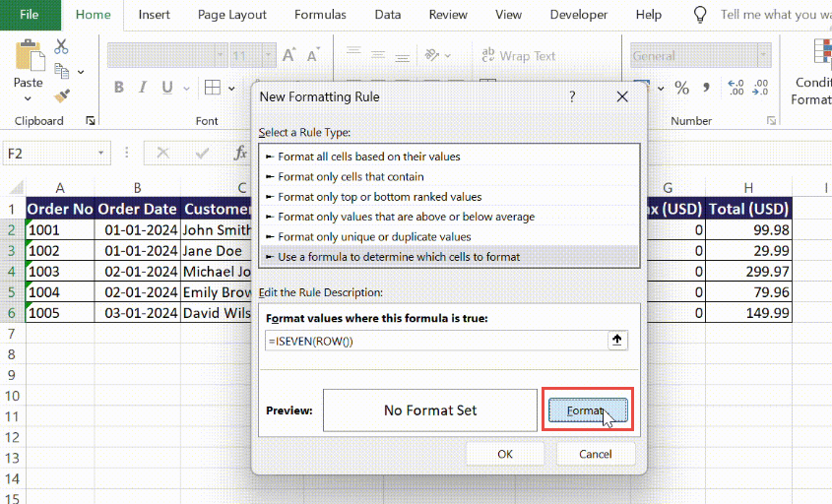Viewport: 832px width, 504px height.
Task: Click the Paste clipboard icon
Action: pos(30,55)
